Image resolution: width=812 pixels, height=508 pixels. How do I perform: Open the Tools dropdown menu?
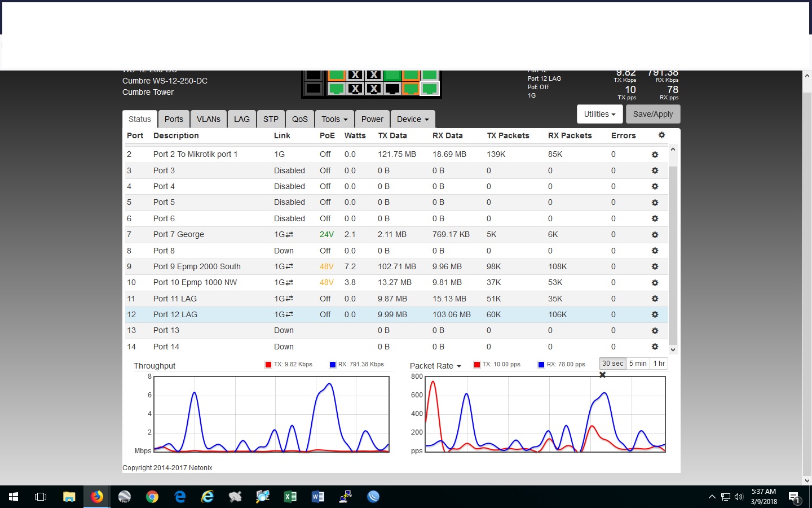(334, 119)
